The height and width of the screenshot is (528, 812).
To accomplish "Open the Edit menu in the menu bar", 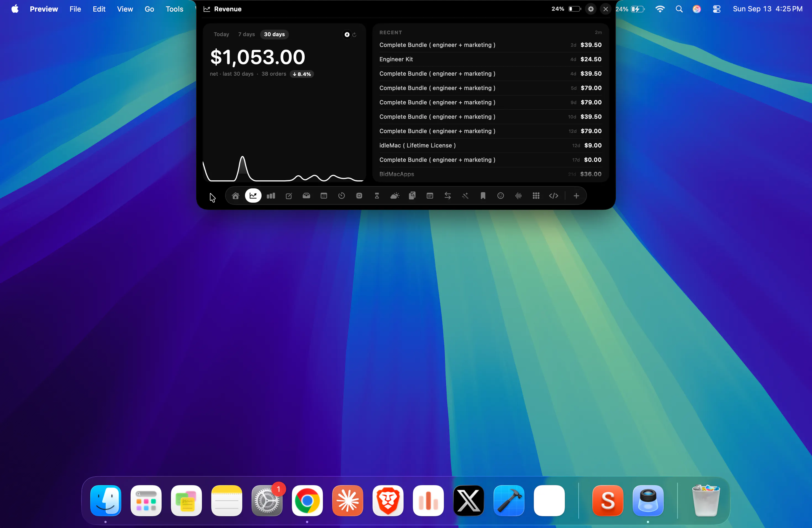I will pyautogui.click(x=99, y=9).
